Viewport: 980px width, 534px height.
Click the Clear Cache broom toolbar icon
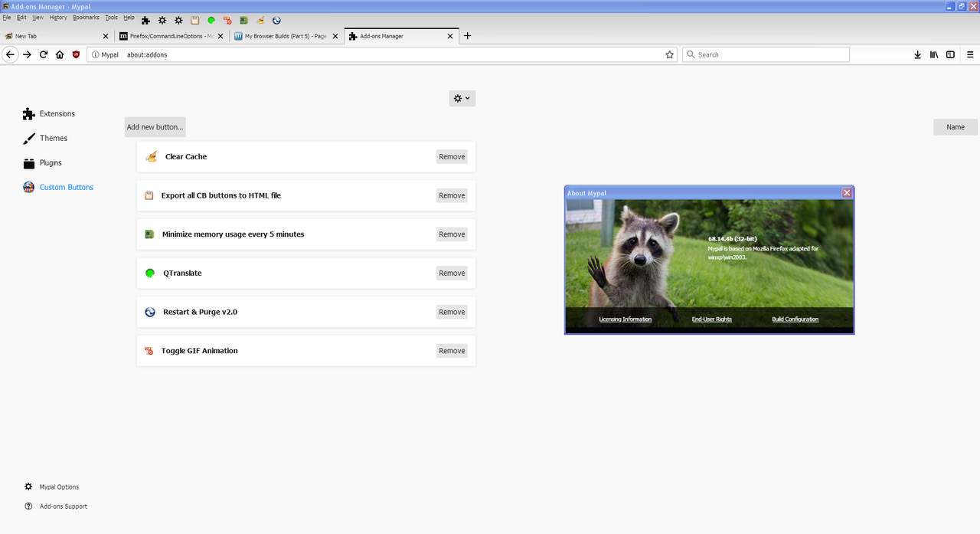[260, 20]
